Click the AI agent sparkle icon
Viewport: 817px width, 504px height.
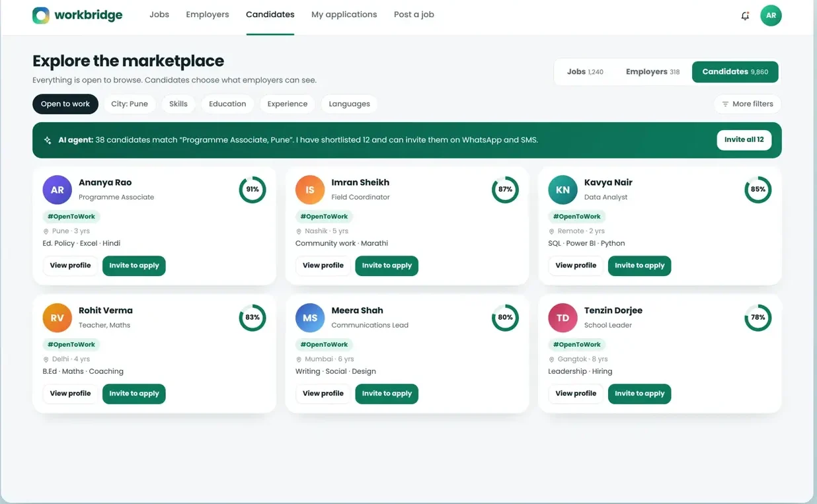pyautogui.click(x=48, y=140)
